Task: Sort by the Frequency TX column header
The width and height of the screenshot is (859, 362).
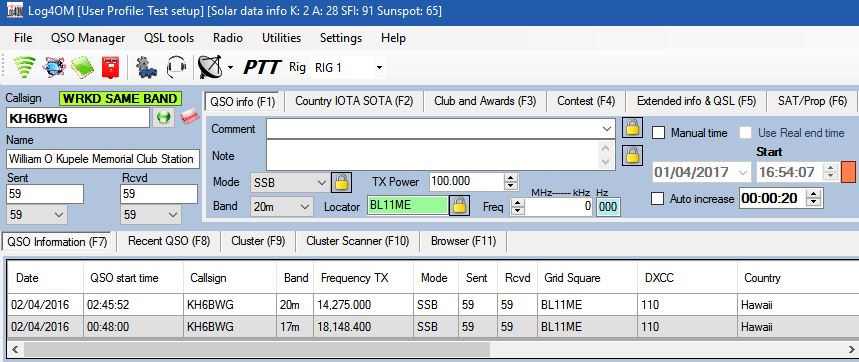Action: (x=364, y=278)
